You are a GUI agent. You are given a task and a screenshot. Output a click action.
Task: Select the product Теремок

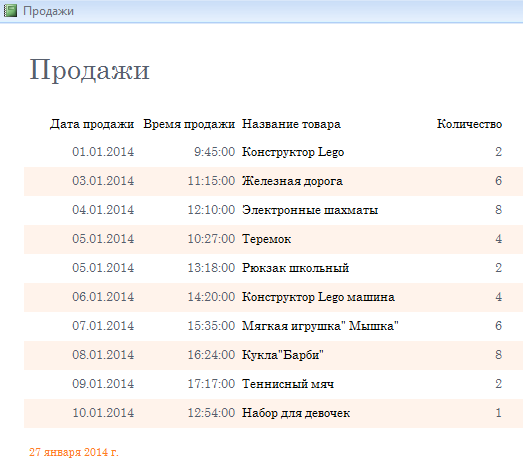coord(267,239)
